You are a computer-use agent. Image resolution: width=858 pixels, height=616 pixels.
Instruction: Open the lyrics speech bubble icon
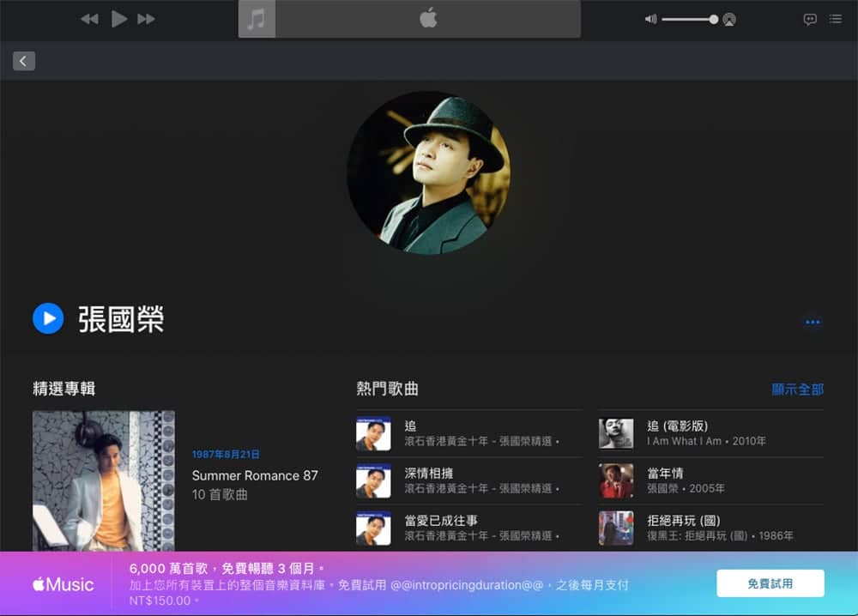pyautogui.click(x=810, y=19)
